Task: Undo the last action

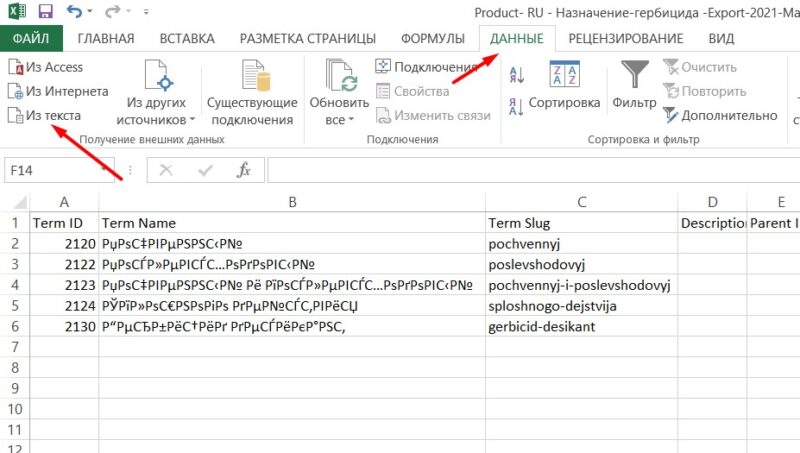Action: (74, 11)
